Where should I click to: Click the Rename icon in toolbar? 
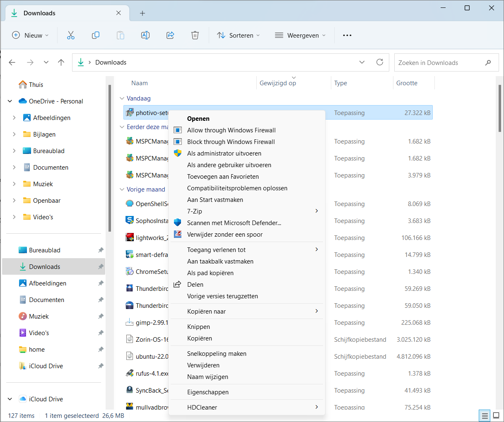coord(145,35)
